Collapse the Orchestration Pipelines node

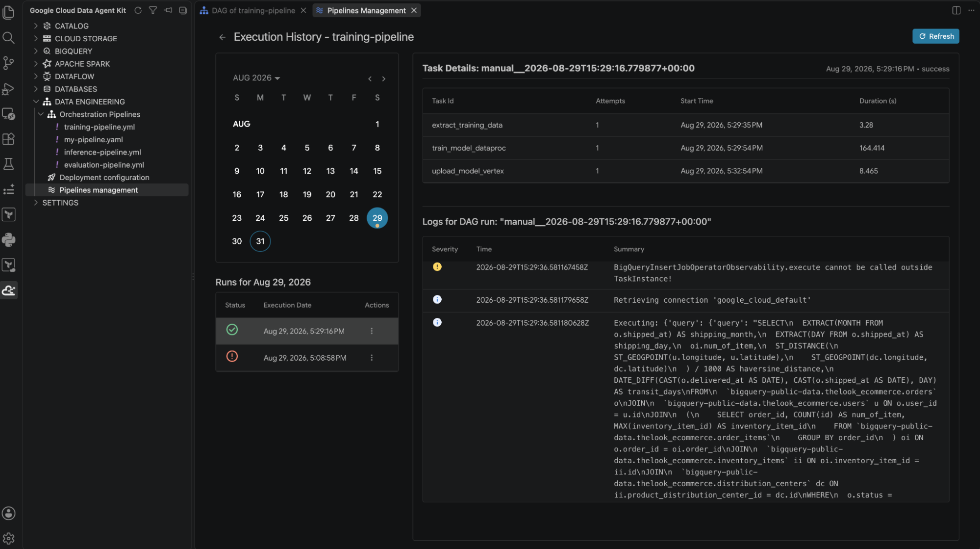click(41, 114)
